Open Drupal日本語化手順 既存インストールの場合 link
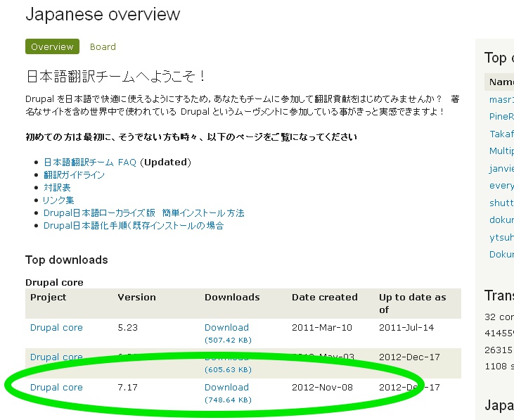Viewport: 514px width, 420px height. point(134,225)
